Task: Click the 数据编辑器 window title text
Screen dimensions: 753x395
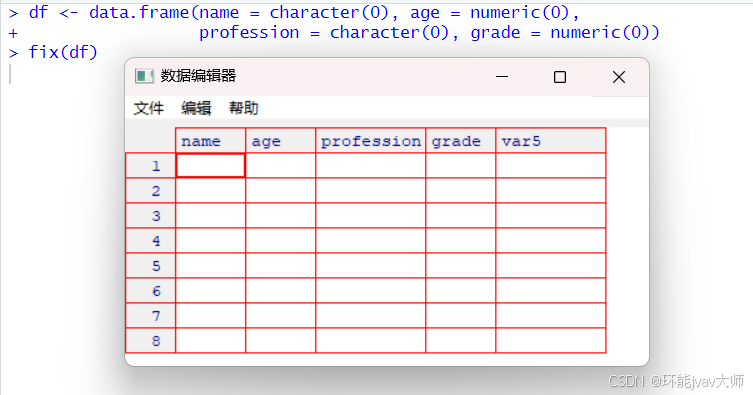Action: point(198,76)
